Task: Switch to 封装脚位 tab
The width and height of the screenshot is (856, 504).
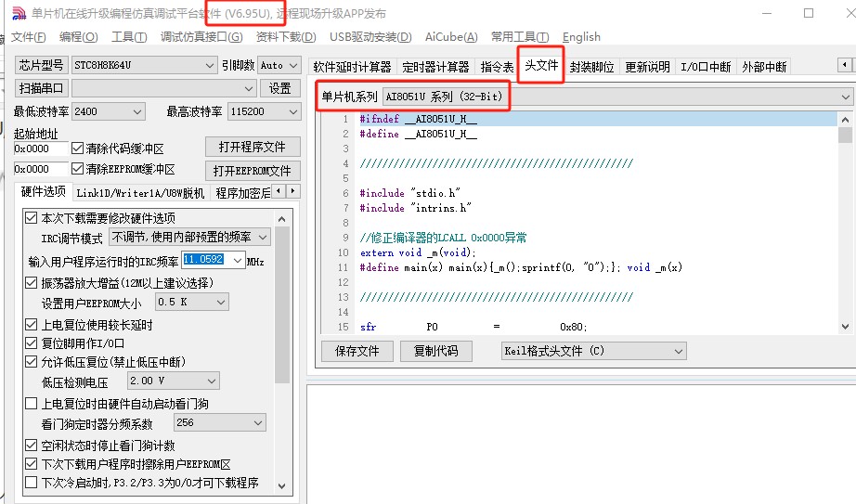Action: (x=591, y=67)
